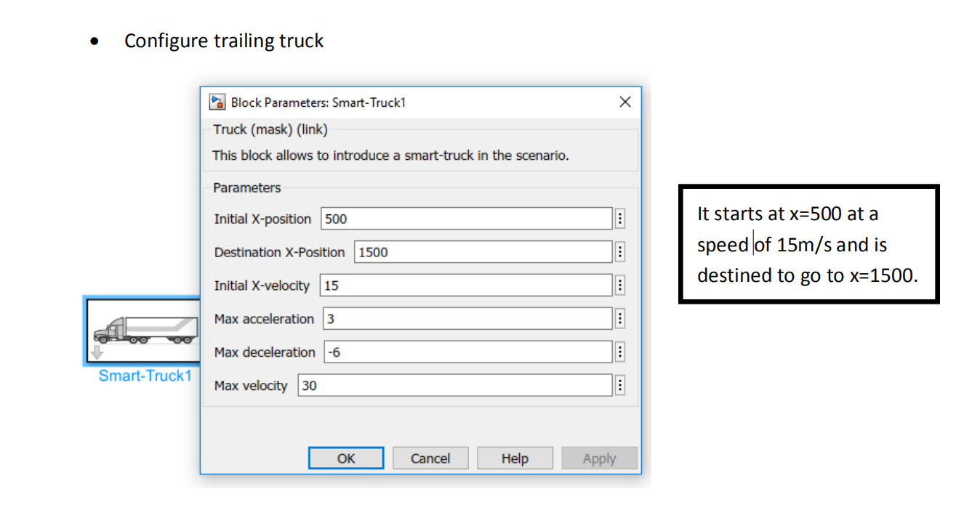Open options menu beside Initial X-position
The image size is (980, 510).
click(x=620, y=219)
